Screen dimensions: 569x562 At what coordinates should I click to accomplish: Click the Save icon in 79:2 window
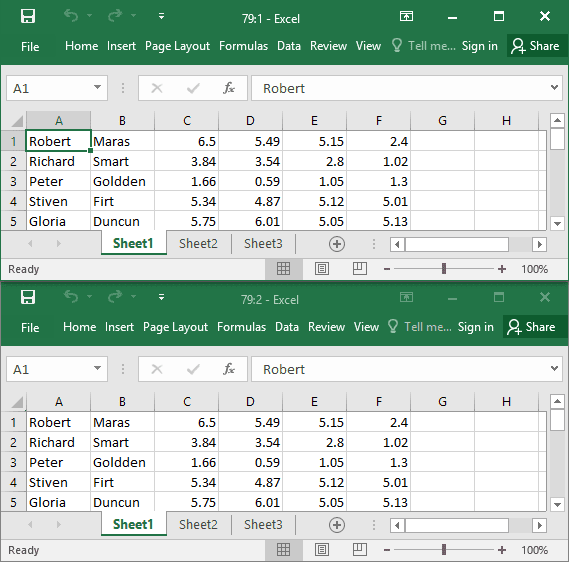click(x=28, y=297)
